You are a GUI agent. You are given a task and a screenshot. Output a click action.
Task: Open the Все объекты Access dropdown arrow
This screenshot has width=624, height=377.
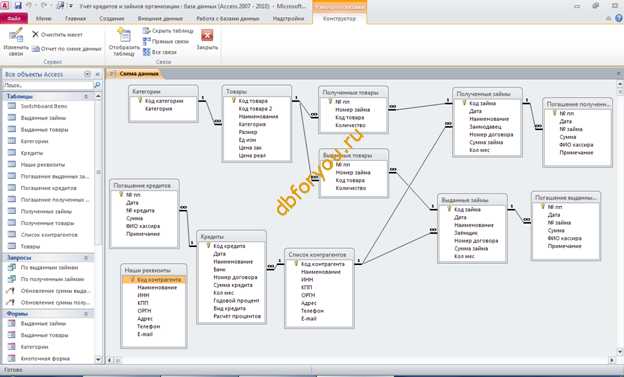click(x=88, y=74)
